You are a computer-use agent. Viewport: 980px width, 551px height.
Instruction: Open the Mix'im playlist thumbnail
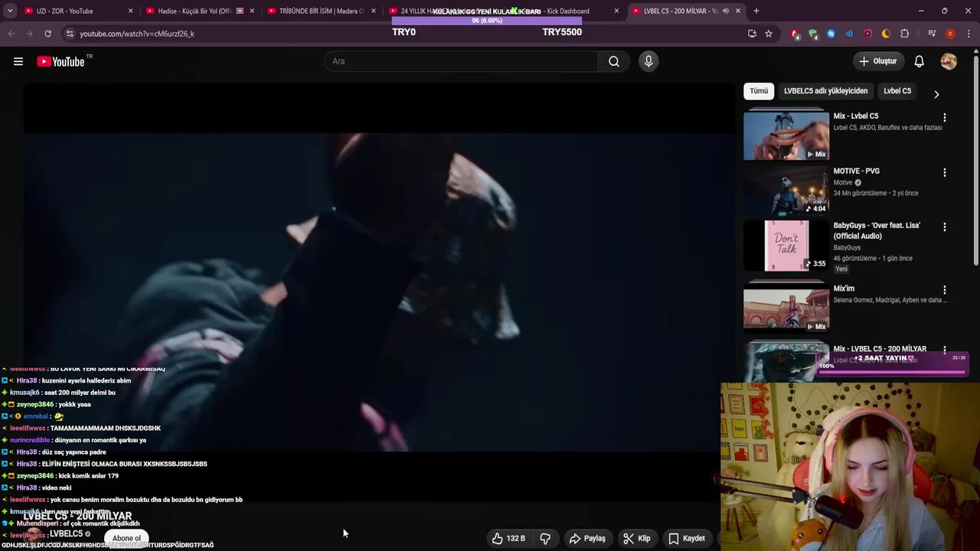(786, 308)
